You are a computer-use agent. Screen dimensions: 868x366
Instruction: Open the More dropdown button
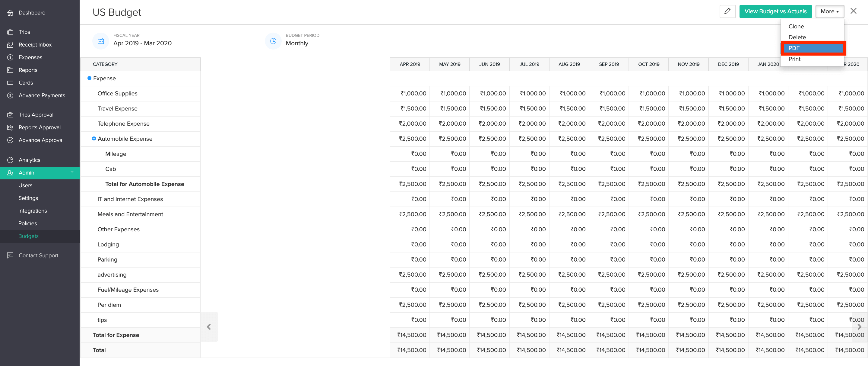829,11
